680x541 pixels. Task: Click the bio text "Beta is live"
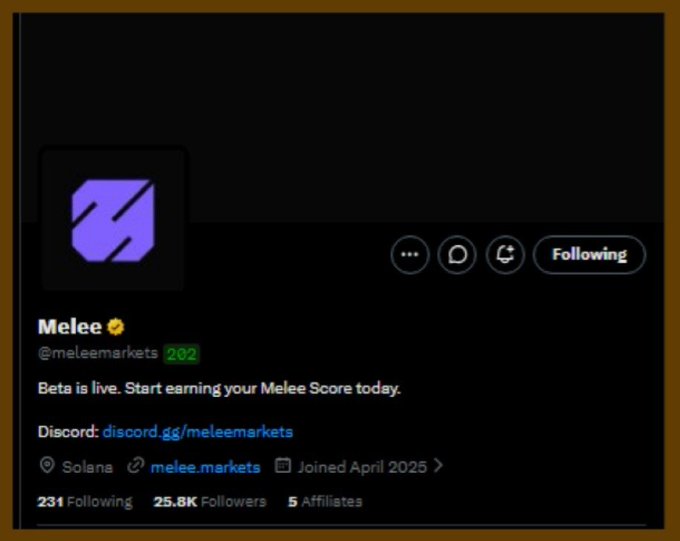click(78, 388)
